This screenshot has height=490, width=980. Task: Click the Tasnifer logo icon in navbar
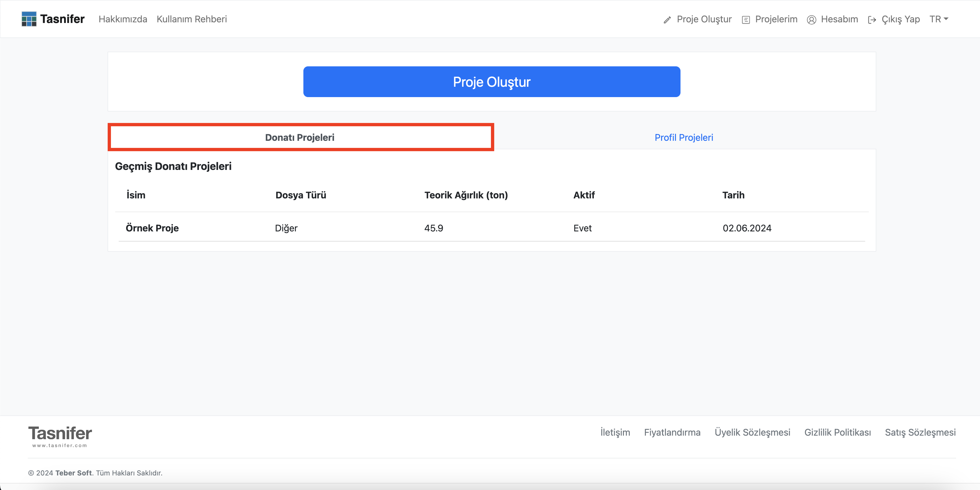pos(29,19)
